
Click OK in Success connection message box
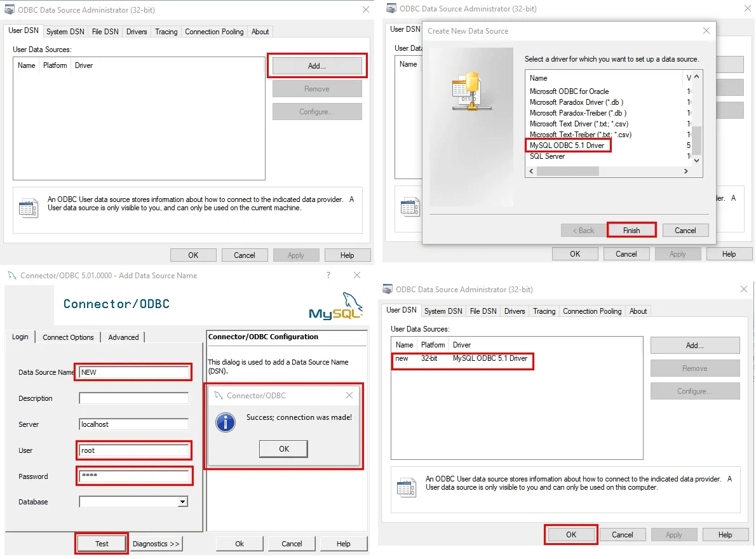click(x=284, y=449)
